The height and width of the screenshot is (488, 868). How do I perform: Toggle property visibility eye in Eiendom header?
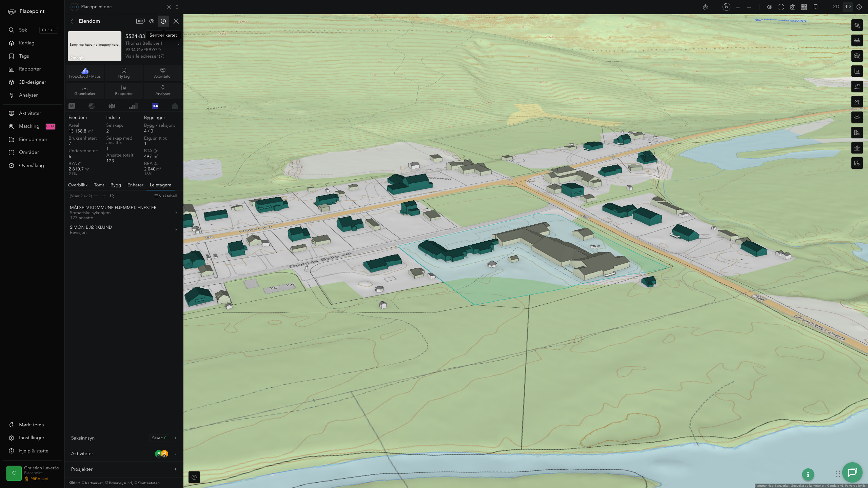pyautogui.click(x=152, y=21)
